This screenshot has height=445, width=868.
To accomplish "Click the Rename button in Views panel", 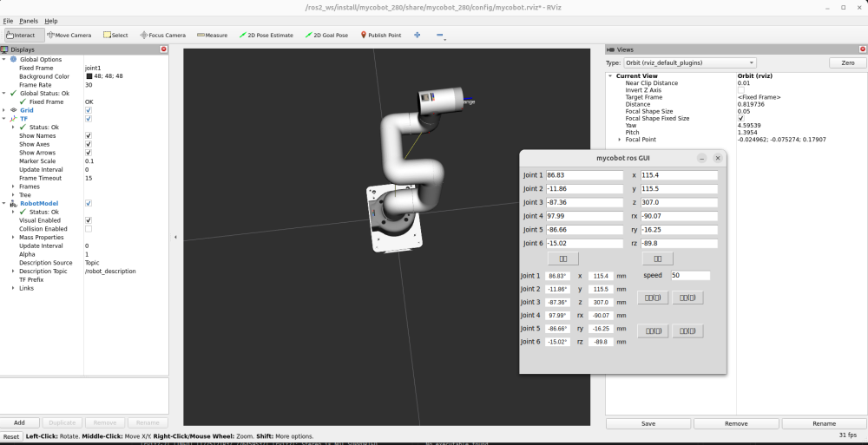I will (x=825, y=423).
